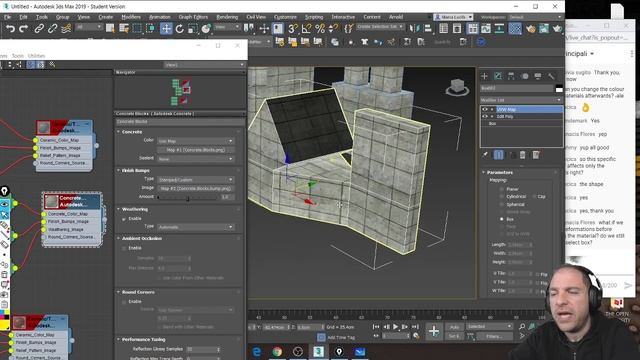This screenshot has height=360, width=640.
Task: Toggle eye icon of Edit Poly modifier
Action: tap(485, 116)
